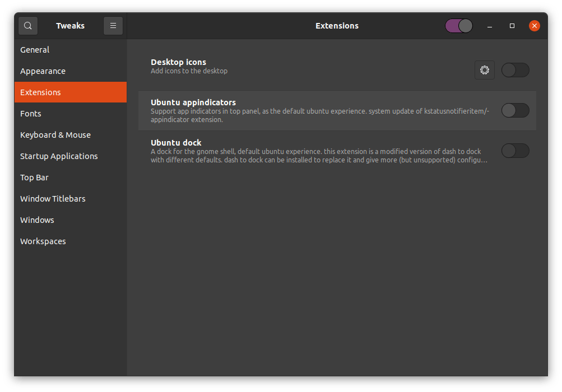Go to Startup Applications

click(71, 156)
